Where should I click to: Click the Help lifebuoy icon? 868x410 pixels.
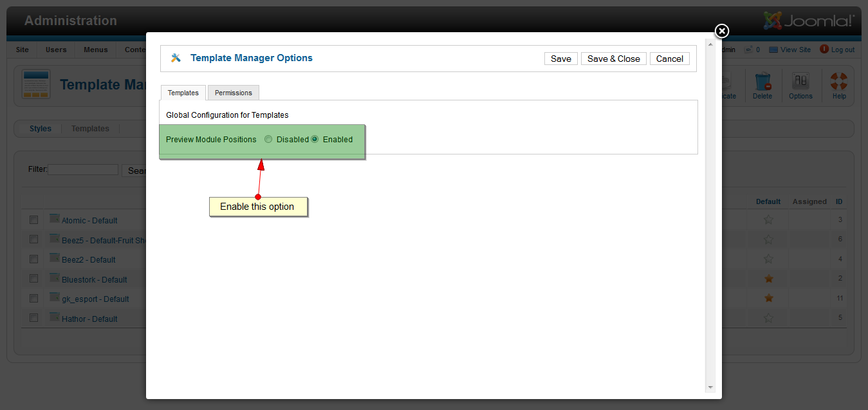pyautogui.click(x=839, y=82)
